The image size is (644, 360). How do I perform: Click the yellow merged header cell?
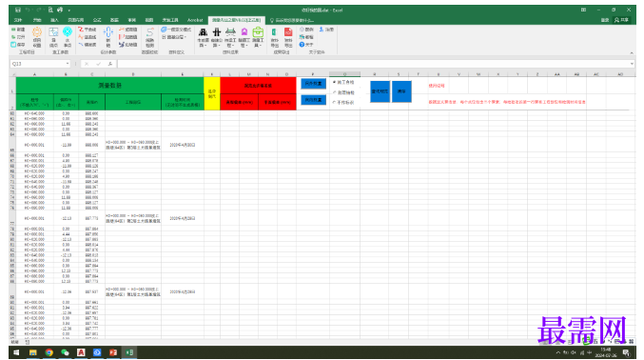pos(212,93)
